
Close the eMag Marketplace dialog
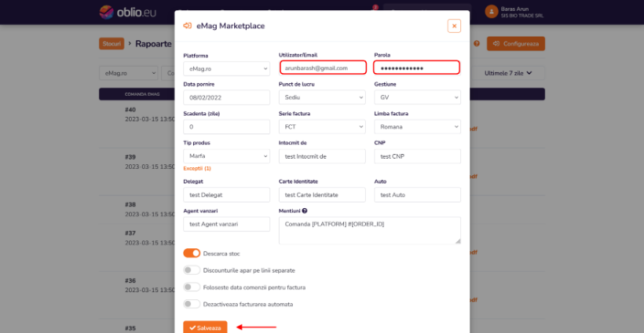coord(454,26)
